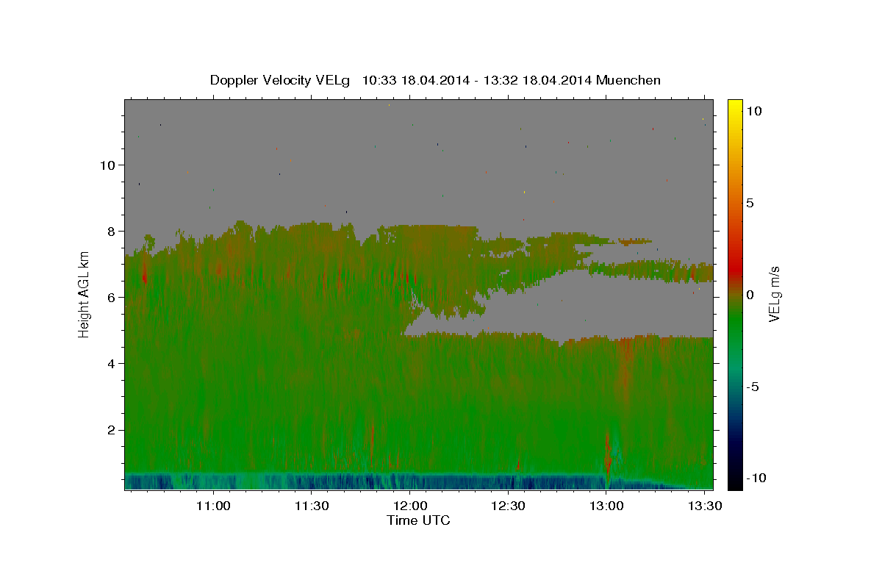Click the colorbar value label '0'
The height and width of the screenshot is (588, 882).
[750, 295]
